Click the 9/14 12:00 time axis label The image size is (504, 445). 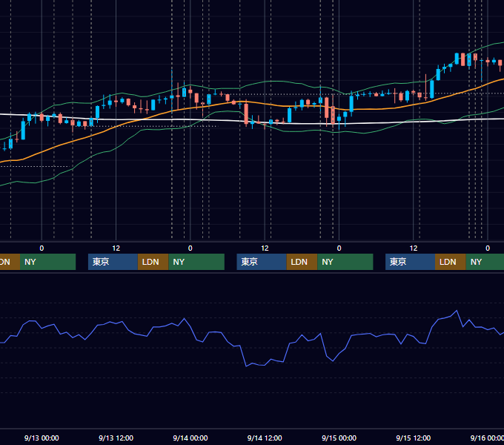[x=265, y=438]
